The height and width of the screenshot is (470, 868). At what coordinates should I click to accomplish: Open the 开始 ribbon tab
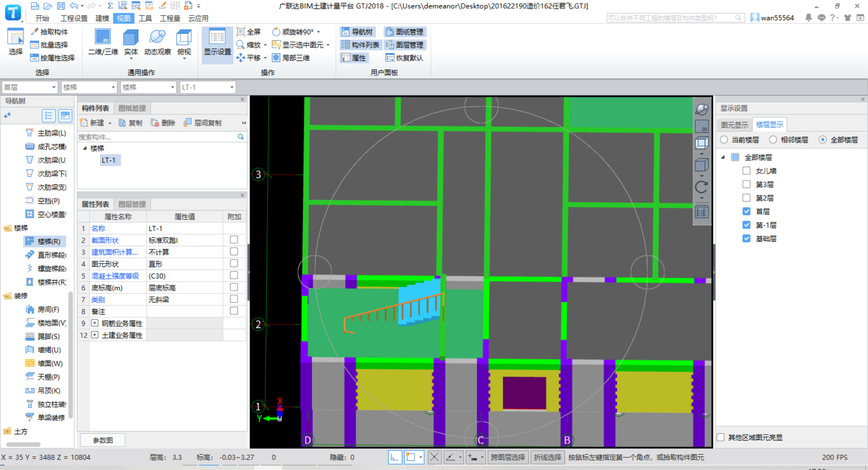[42, 18]
